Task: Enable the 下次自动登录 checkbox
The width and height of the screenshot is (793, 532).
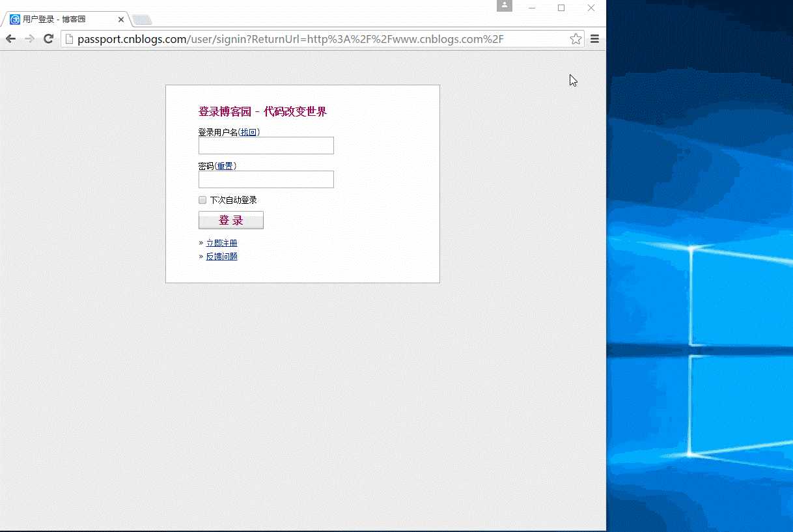Action: (x=202, y=200)
